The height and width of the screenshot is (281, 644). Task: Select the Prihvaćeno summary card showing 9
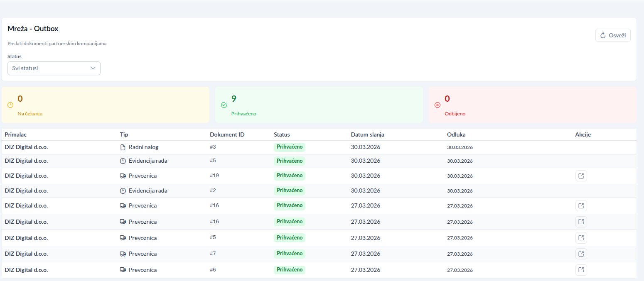click(319, 105)
